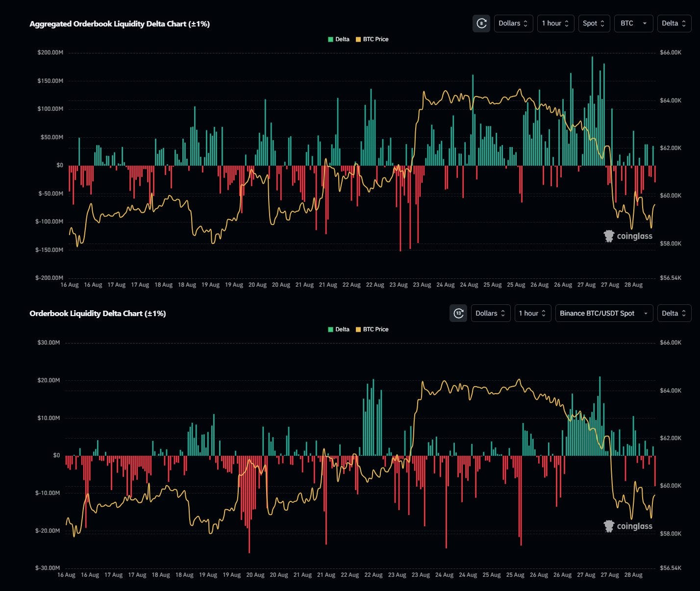
Task: Toggle the BTC Price series in Aggregated chart legend
Action: click(372, 39)
